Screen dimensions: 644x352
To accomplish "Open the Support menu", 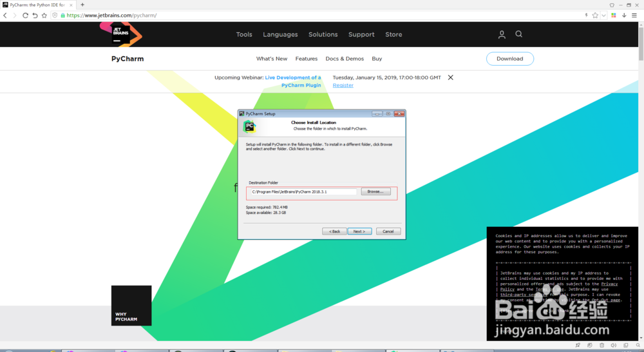I will tap(361, 35).
